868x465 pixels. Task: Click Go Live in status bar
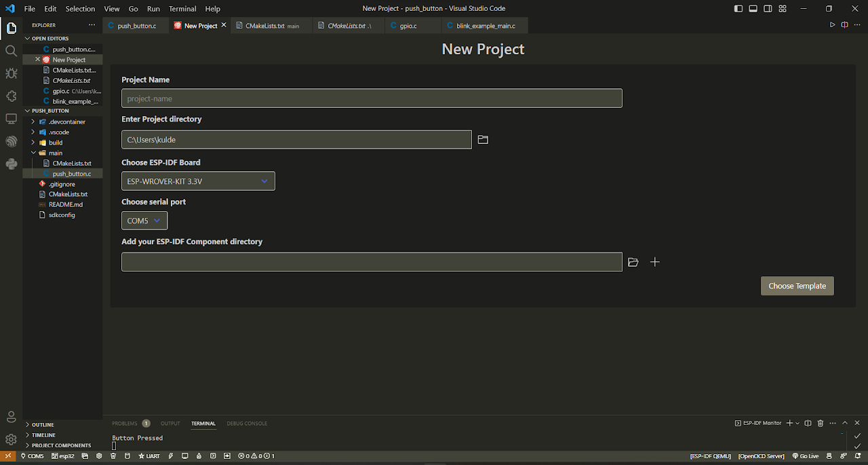click(805, 456)
